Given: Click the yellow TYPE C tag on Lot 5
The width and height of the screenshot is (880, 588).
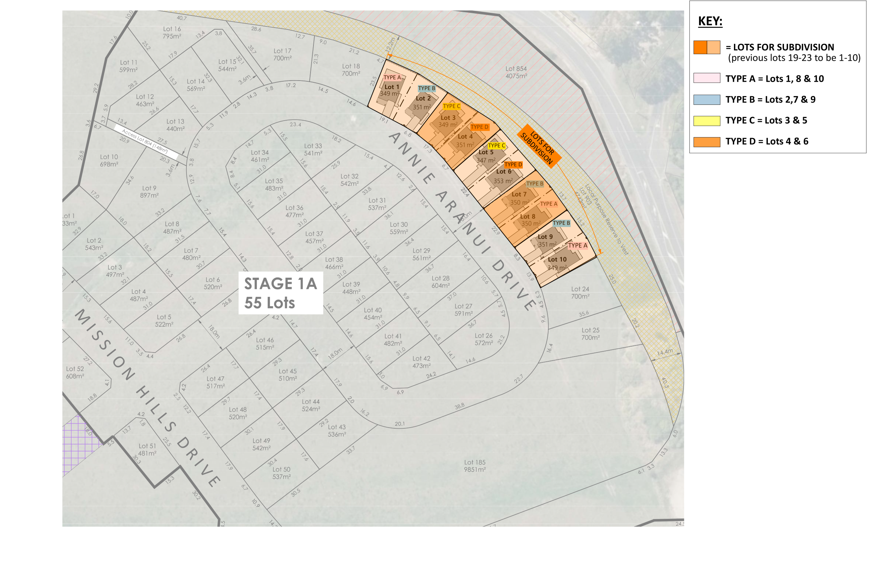Looking at the screenshot, I should (x=496, y=145).
